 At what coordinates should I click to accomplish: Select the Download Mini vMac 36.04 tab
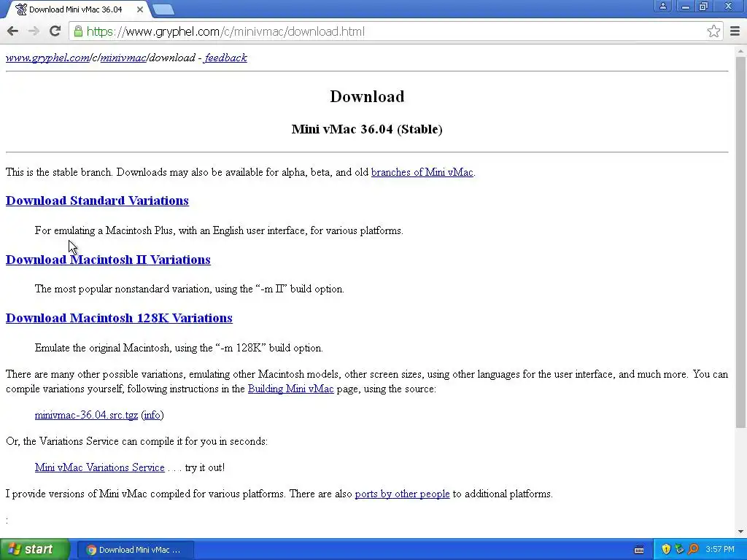76,9
